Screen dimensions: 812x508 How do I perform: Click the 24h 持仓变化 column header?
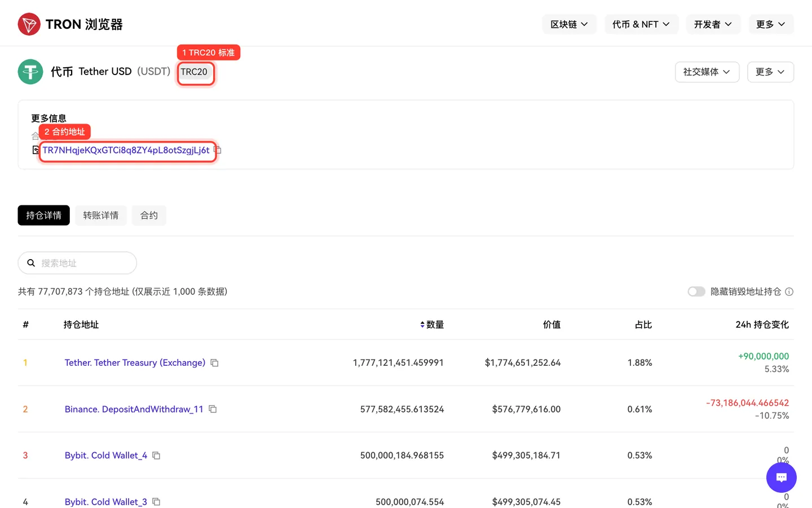(x=762, y=325)
